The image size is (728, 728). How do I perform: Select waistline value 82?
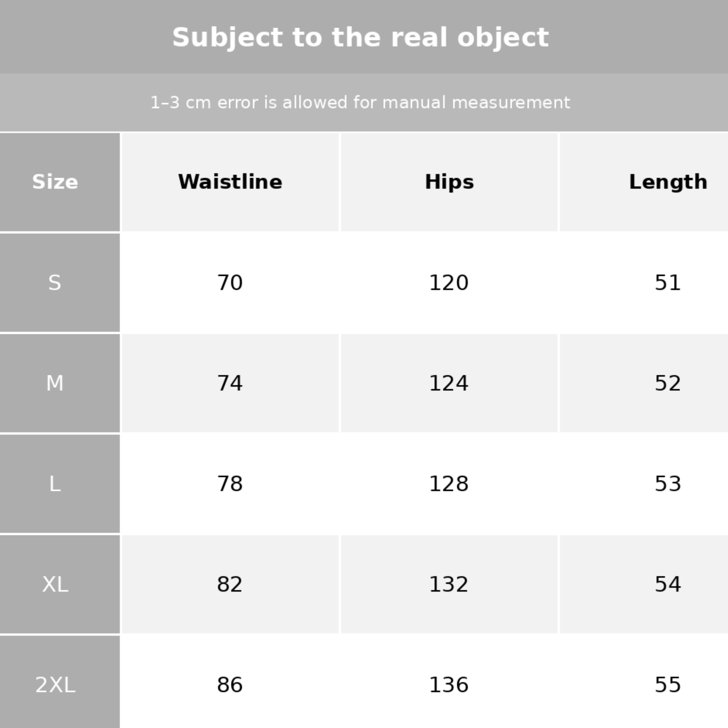(x=230, y=584)
